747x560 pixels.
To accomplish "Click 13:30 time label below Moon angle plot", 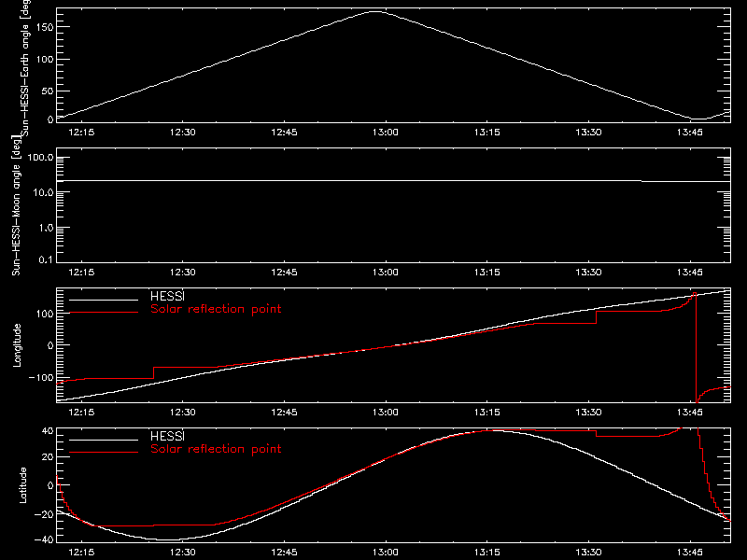I will click(588, 273).
